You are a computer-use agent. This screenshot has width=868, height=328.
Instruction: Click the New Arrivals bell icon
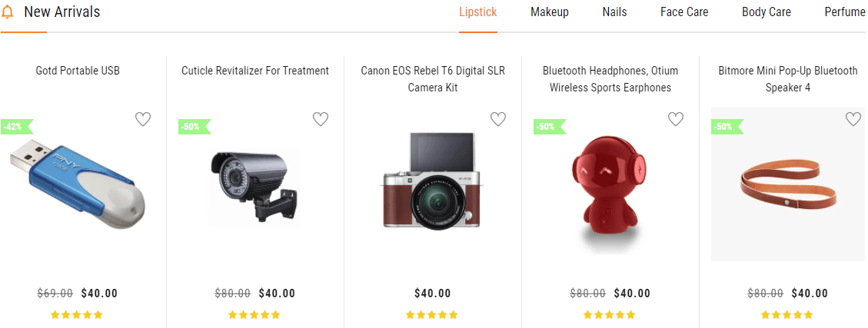point(8,12)
